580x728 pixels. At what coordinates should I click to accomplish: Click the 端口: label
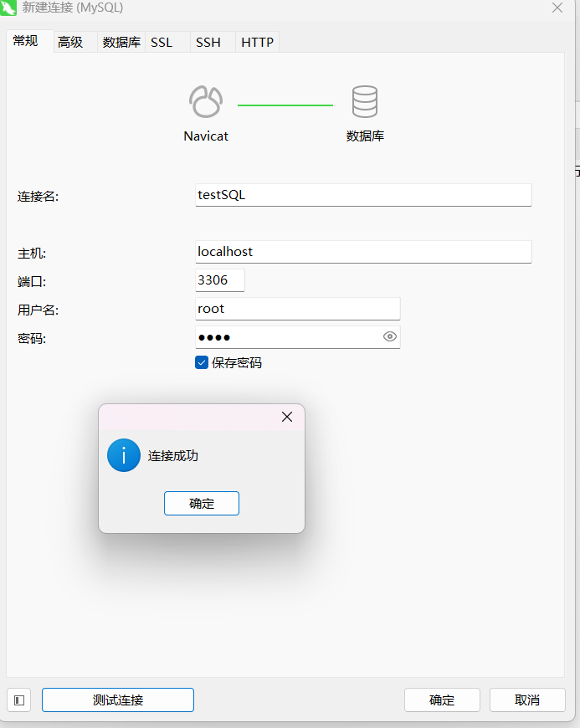(x=32, y=282)
